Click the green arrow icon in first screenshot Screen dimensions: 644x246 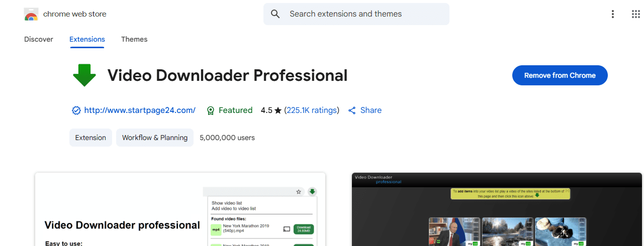point(312,192)
